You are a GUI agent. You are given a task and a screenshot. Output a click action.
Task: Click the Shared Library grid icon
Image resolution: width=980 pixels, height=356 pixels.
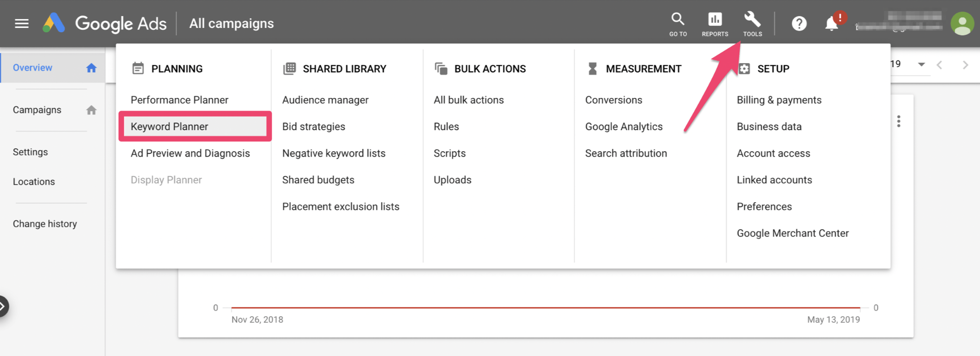point(289,68)
